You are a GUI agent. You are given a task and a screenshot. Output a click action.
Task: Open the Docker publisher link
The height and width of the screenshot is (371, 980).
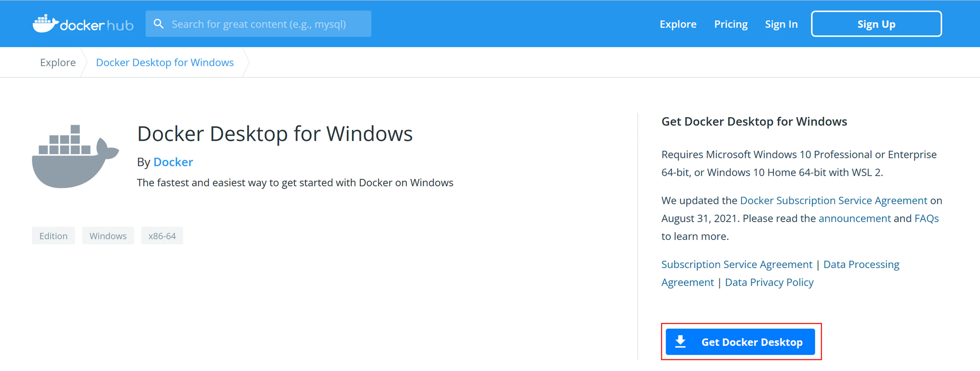pos(173,162)
